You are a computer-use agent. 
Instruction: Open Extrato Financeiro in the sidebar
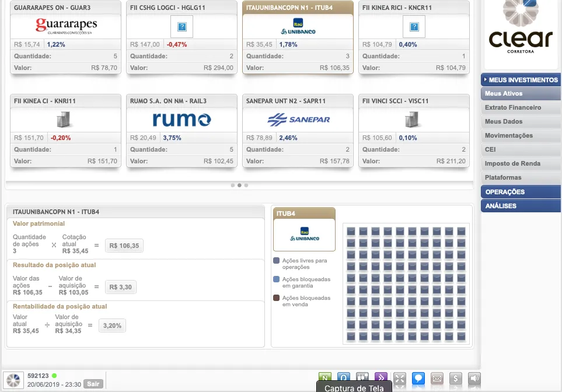[513, 108]
